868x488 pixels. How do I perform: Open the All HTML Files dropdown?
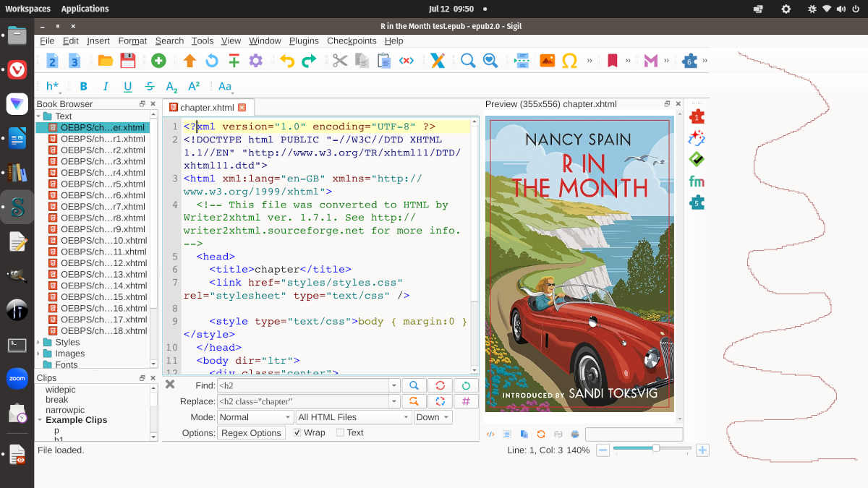click(x=354, y=417)
